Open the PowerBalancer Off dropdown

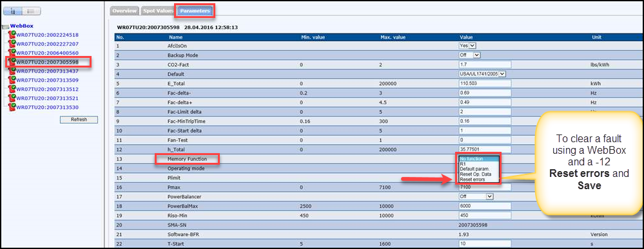click(x=476, y=196)
